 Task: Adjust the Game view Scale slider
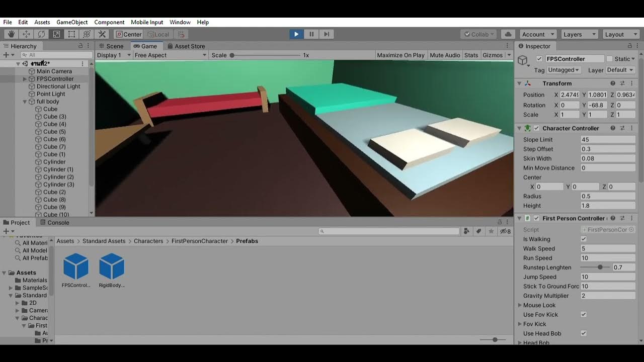coord(265,55)
